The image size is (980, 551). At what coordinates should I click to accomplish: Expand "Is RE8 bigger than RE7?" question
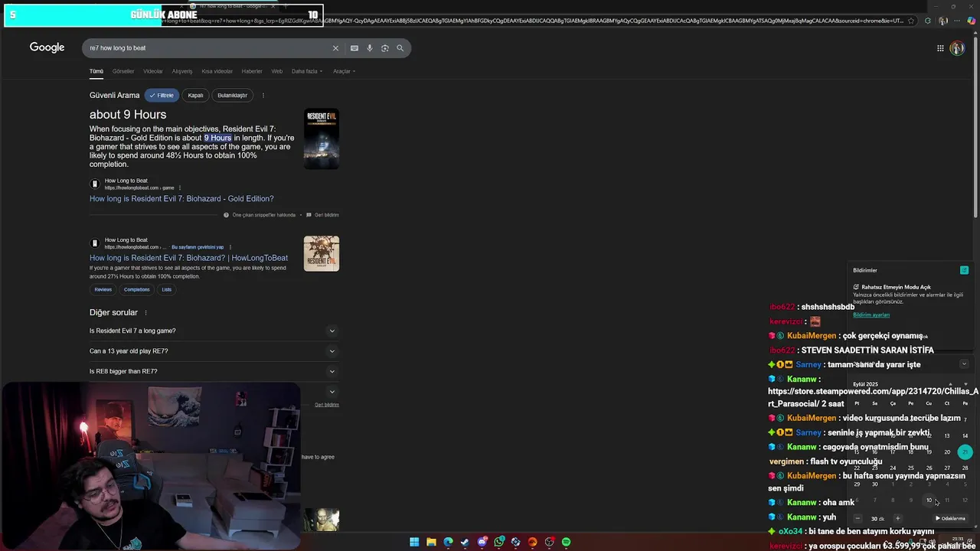pos(213,371)
